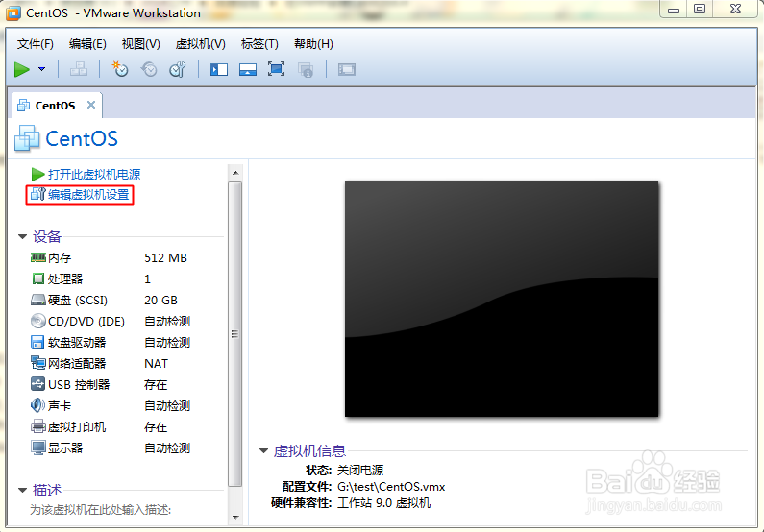This screenshot has width=764, height=532.
Task: Click the green power-on play toolbar button
Action: pos(22,69)
